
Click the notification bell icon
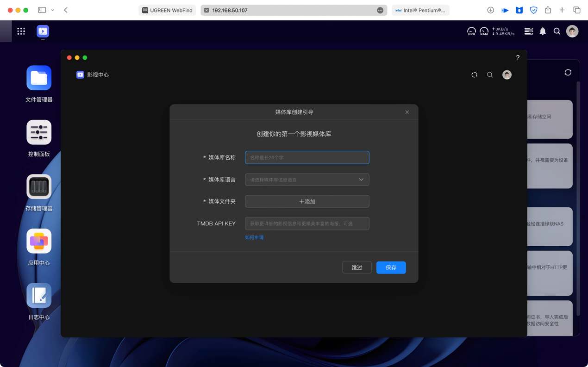coord(543,31)
